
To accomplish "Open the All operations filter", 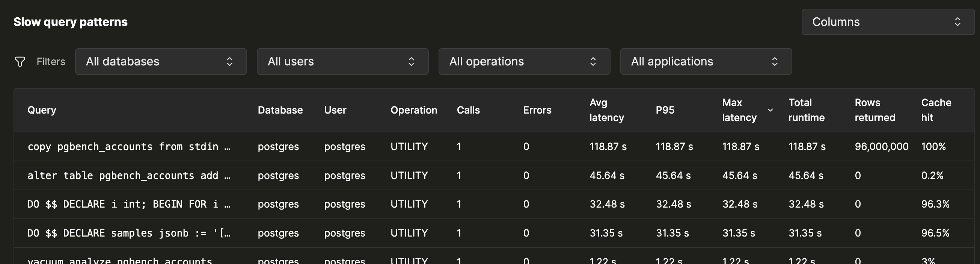I will [524, 62].
